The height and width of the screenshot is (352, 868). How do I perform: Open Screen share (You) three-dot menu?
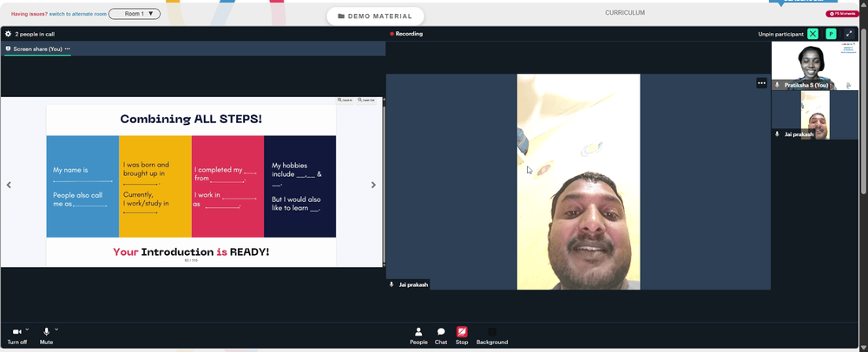click(67, 49)
